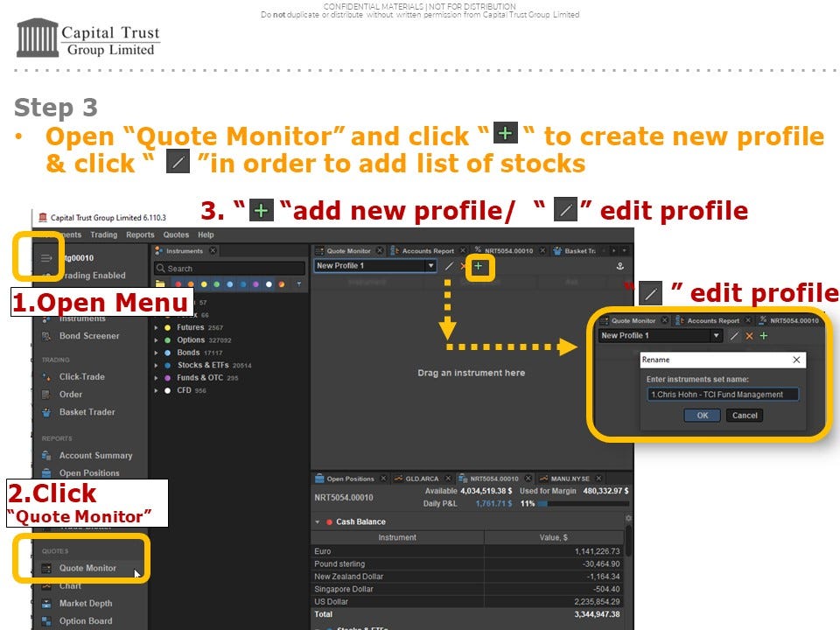
Task: Click Cancel in the Rename dialog
Action: 745,415
